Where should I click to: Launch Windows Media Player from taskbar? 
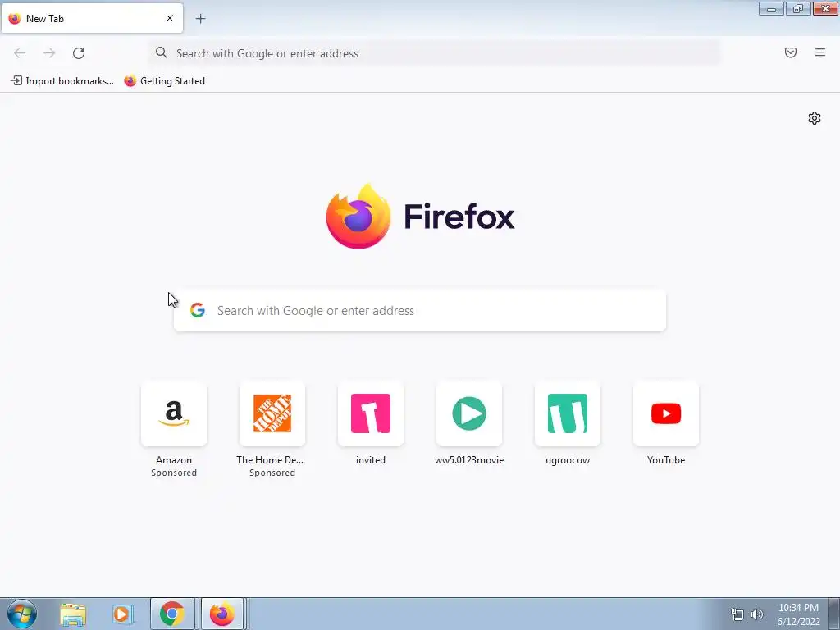coord(122,614)
